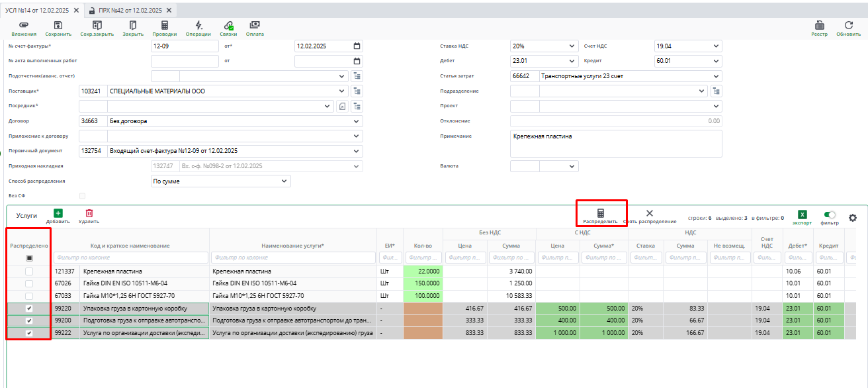This screenshot has height=388, width=868.
Task: Click the Оплата payment icon
Action: pos(255,25)
